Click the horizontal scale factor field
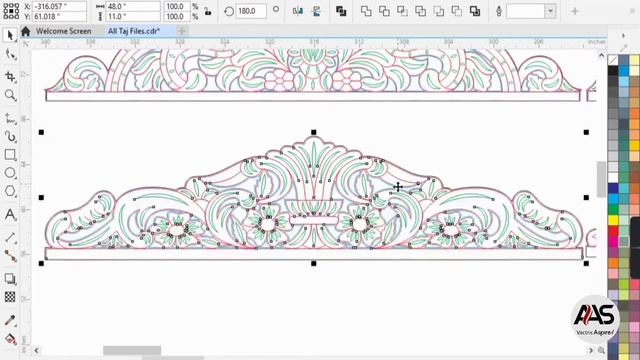Image resolution: width=640 pixels, height=360 pixels. (177, 7)
